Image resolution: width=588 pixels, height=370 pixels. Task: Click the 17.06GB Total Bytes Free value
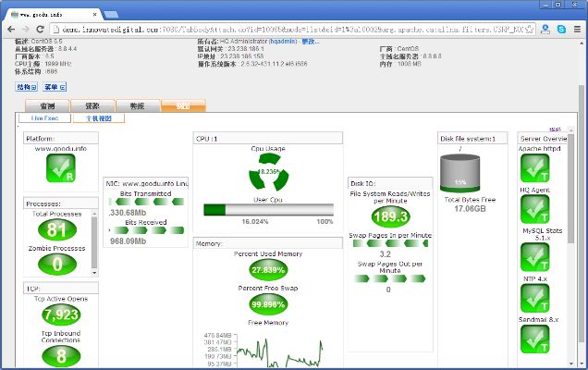tap(470, 209)
